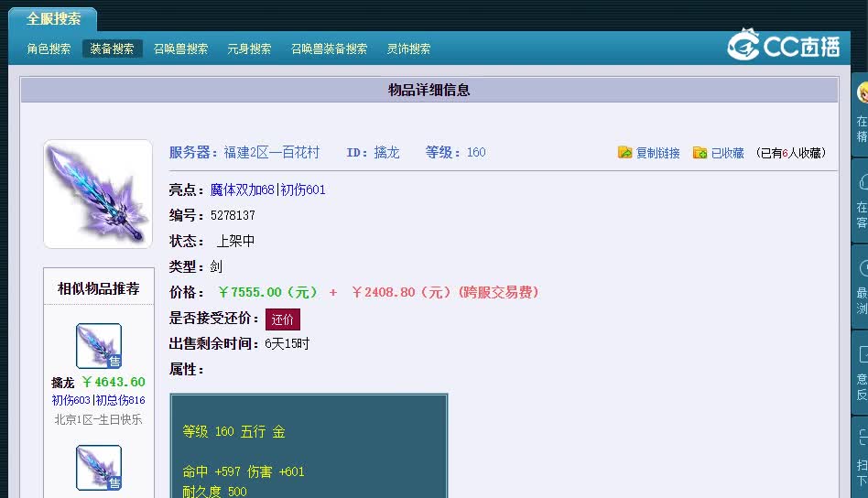The height and width of the screenshot is (498, 868).
Task: Click the 耐久度 500 attribute line
Action: point(215,492)
